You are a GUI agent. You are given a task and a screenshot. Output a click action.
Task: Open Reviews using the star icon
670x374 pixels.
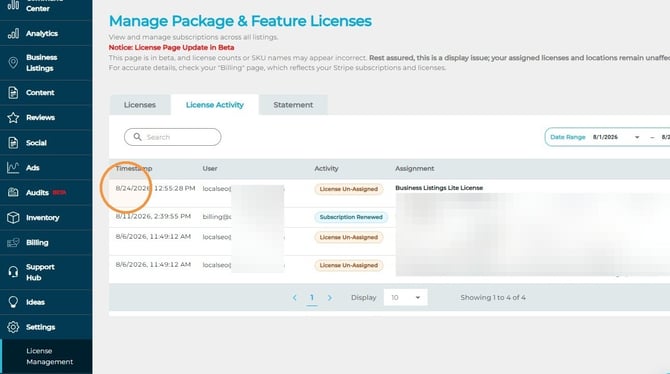pos(13,118)
